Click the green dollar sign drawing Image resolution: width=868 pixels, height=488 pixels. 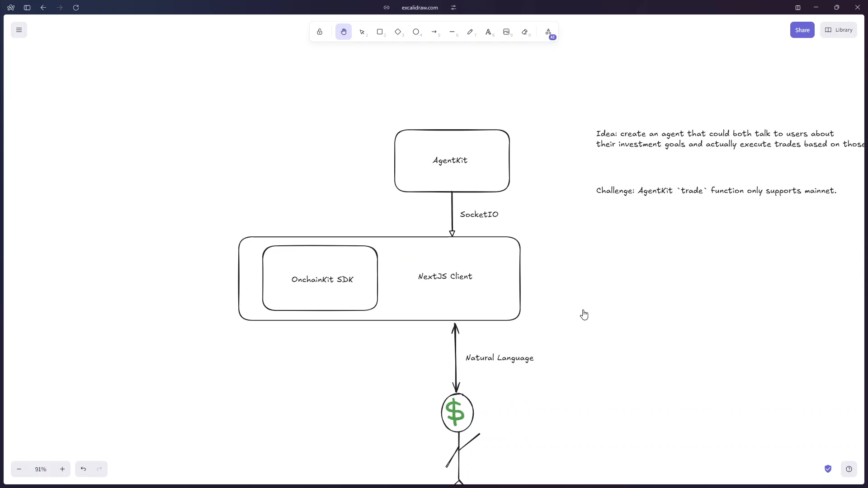click(455, 412)
